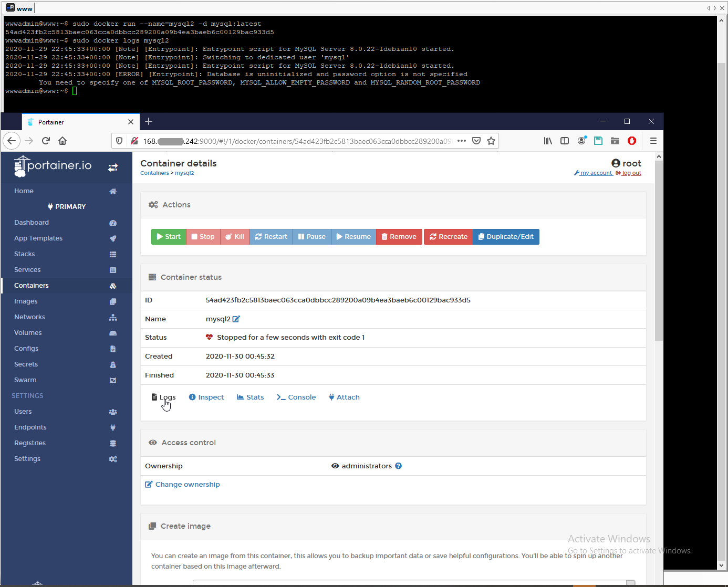Click the browser Reload button

click(46, 141)
